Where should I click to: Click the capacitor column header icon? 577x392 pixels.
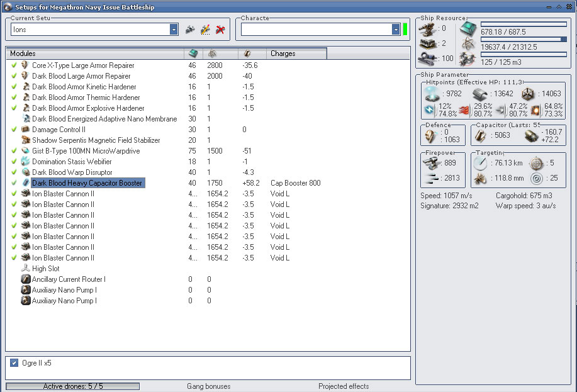point(247,53)
